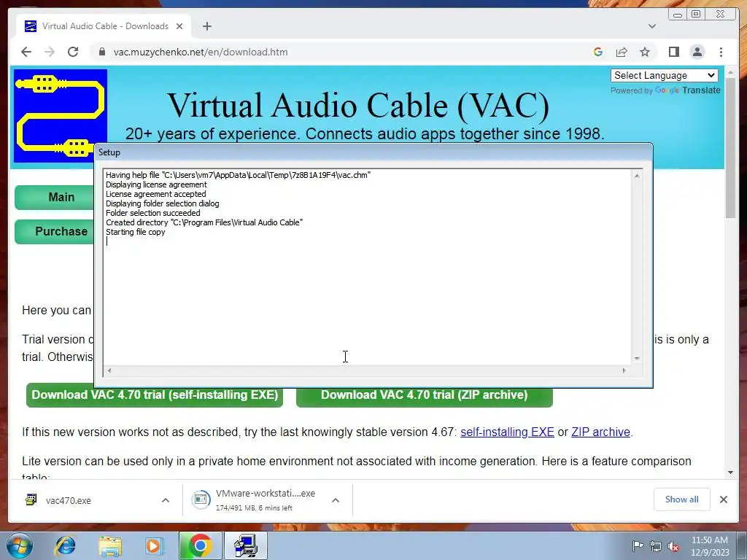Screen dimensions: 747x560
Task: Click the Setup log down scroll arrow
Action: 637,359
